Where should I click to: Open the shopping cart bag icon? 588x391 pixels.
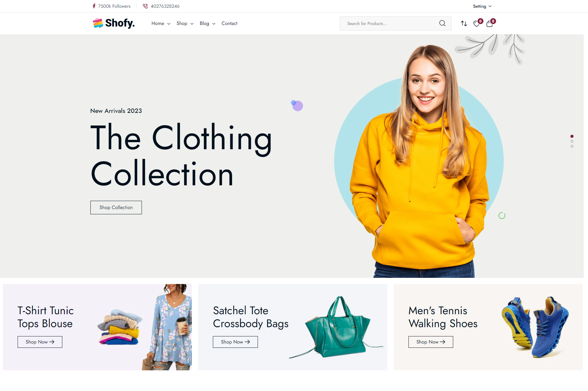[490, 24]
